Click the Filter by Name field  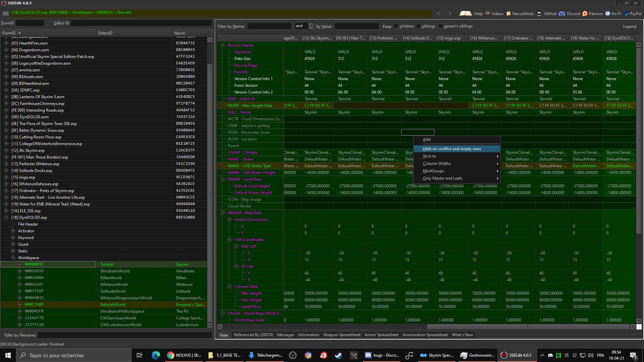pos(269,26)
